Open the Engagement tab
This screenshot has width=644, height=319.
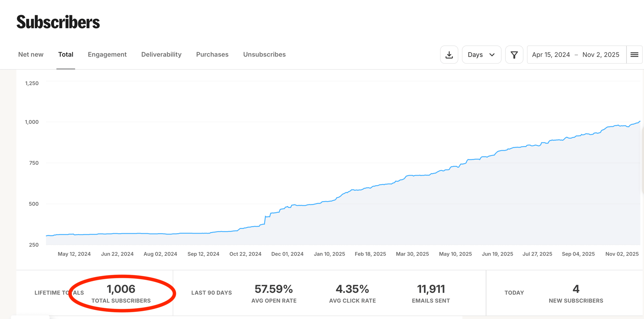click(107, 55)
